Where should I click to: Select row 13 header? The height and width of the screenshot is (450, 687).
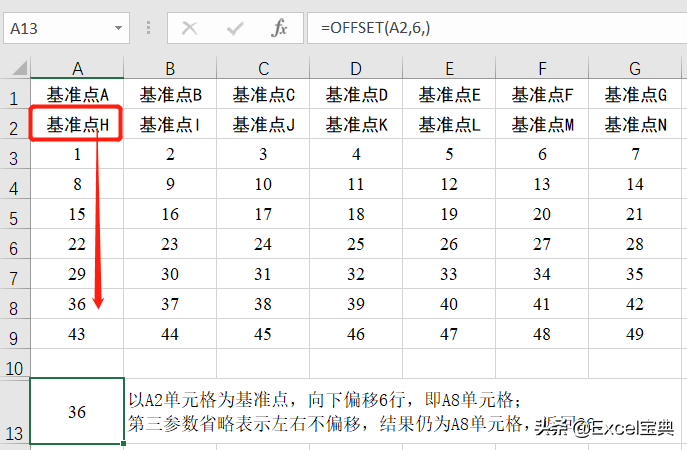[x=14, y=414]
